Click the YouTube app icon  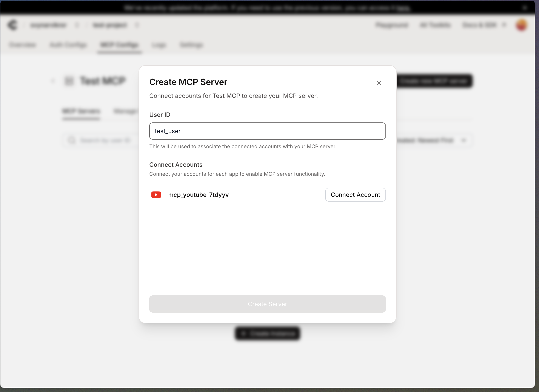[156, 195]
